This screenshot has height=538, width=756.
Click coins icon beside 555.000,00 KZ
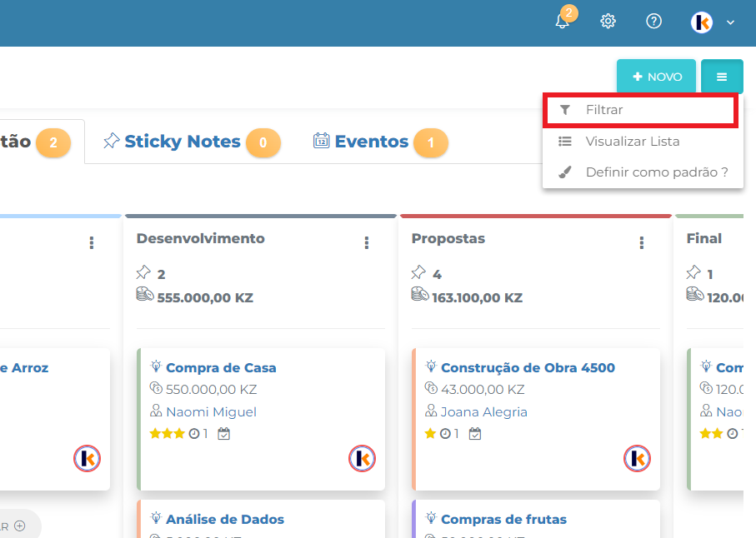[x=145, y=294]
